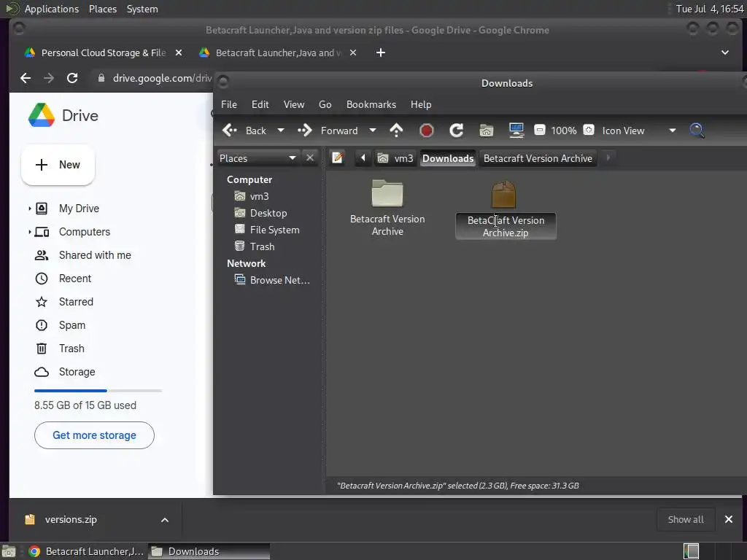The image size is (747, 560).
Task: Click the path bar left scroll arrow
Action: 363,157
